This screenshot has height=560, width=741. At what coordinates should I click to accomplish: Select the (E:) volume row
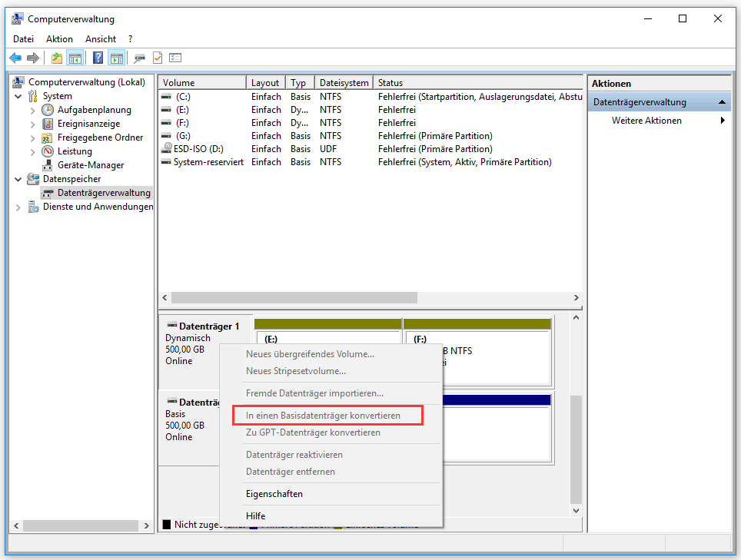(x=370, y=110)
